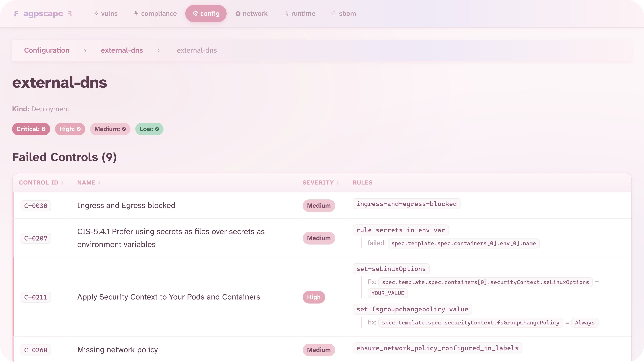Image resolution: width=644 pixels, height=362 pixels.
Task: Click the agpscape logo
Action: coord(43,13)
